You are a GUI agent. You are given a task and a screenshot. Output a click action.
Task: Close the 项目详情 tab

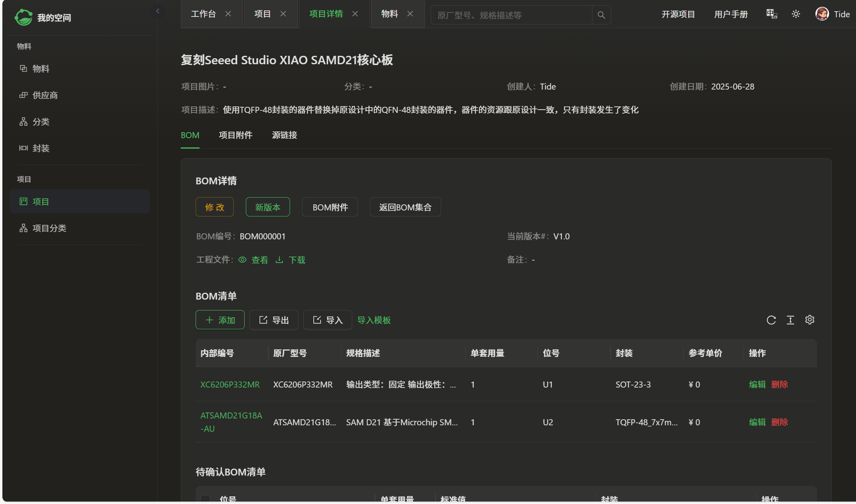[355, 14]
